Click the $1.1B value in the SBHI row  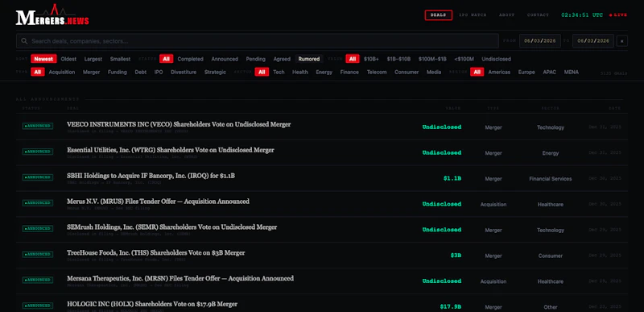pyautogui.click(x=452, y=178)
